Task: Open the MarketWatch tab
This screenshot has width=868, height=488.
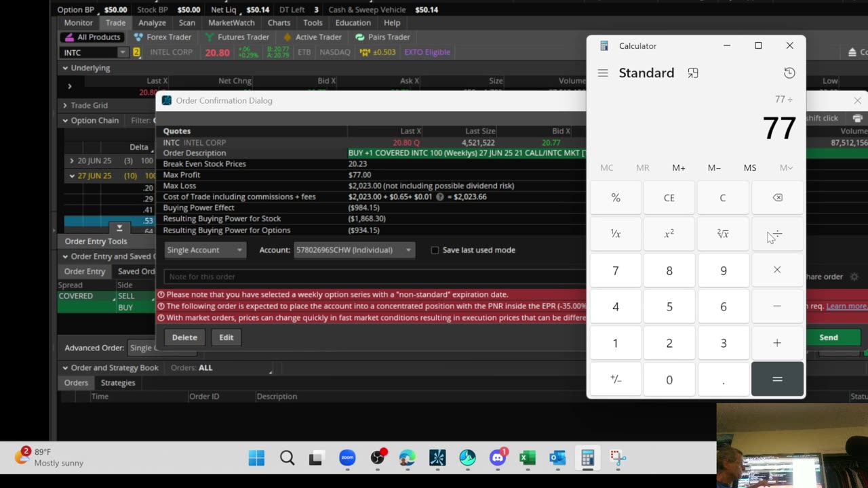Action: point(231,22)
